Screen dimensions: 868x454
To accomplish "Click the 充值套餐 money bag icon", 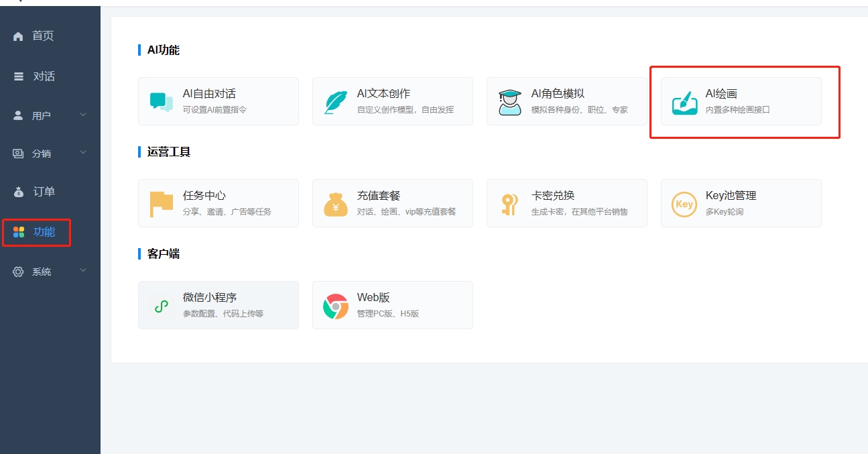I will pyautogui.click(x=335, y=204).
